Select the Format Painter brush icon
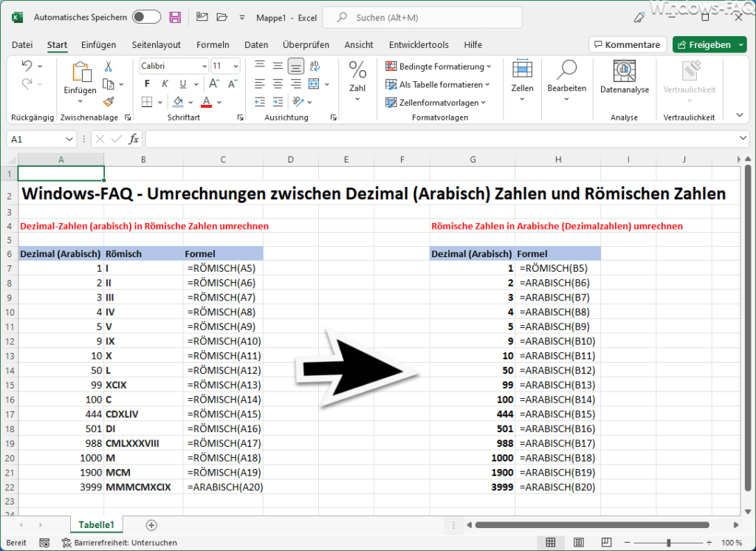 point(109,102)
